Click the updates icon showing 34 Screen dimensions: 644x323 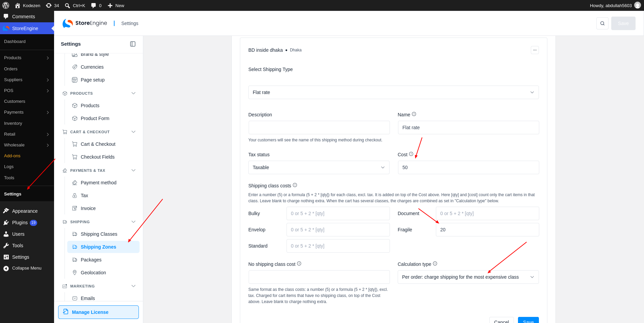pos(49,5)
